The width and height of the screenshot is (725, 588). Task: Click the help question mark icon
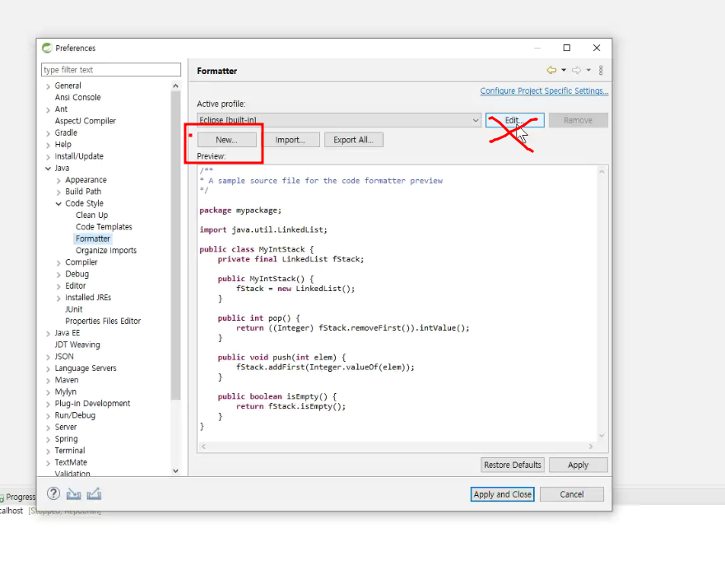point(53,493)
